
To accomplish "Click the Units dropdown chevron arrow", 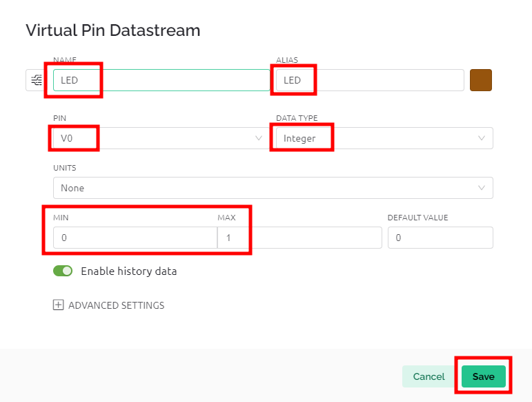I will 481,188.
